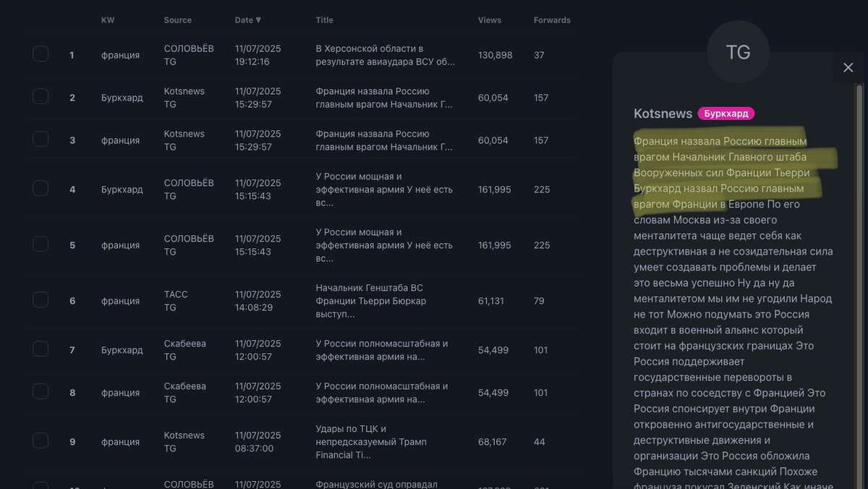
Task: Click date 11/07/2025 08:37:00
Action: 258,442
